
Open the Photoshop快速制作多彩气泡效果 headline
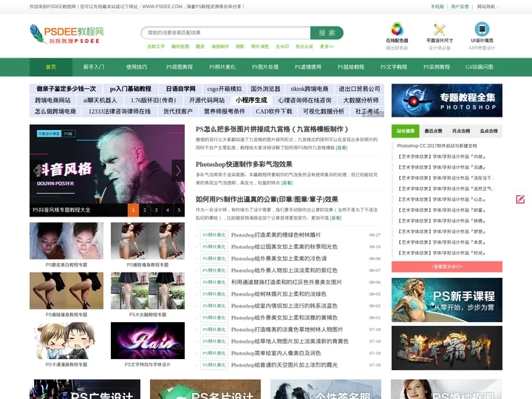click(x=244, y=164)
